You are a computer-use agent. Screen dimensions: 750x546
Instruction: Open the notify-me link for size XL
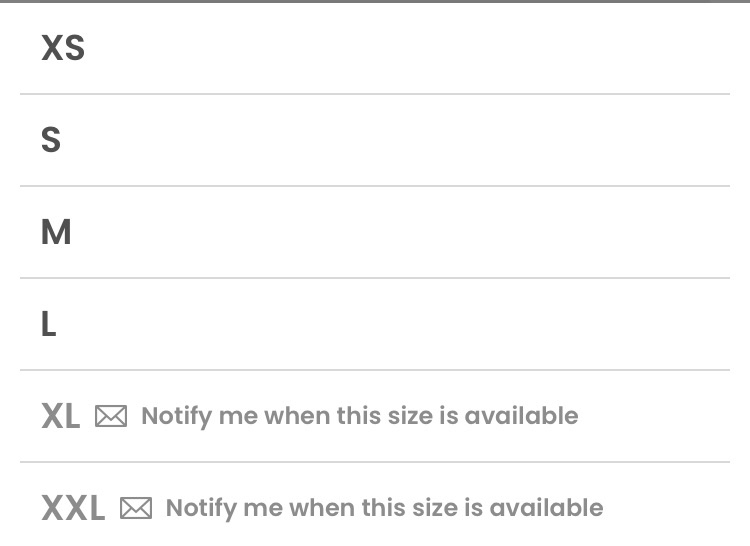click(x=360, y=416)
